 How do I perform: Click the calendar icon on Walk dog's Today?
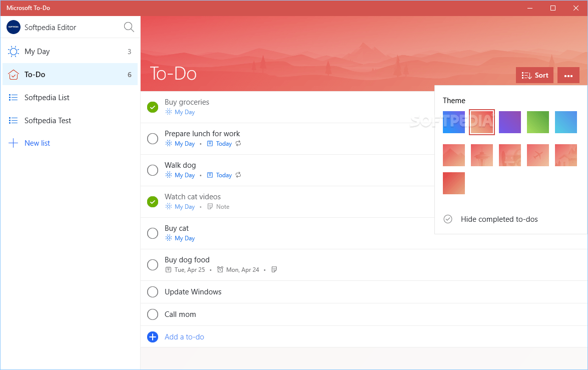(x=210, y=175)
